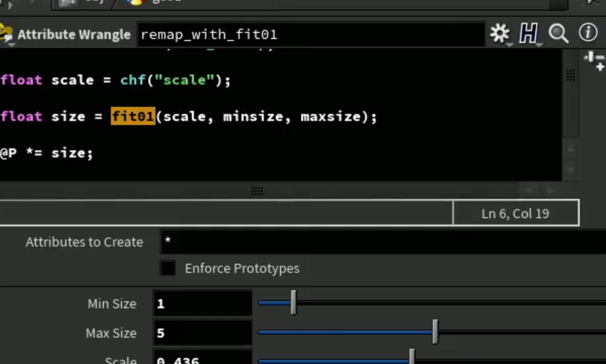Click the code editor scroll up arrow

point(571,148)
